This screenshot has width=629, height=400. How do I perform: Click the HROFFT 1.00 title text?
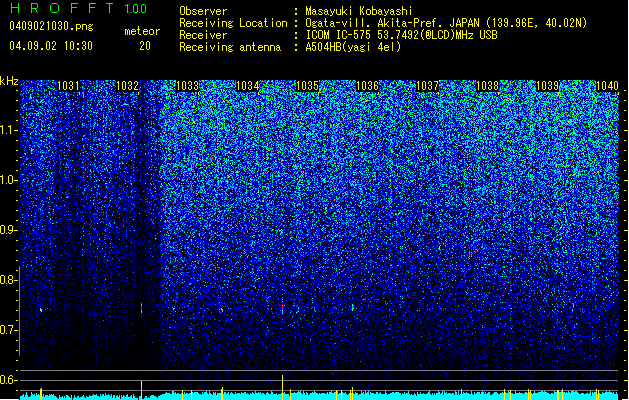coord(78,8)
